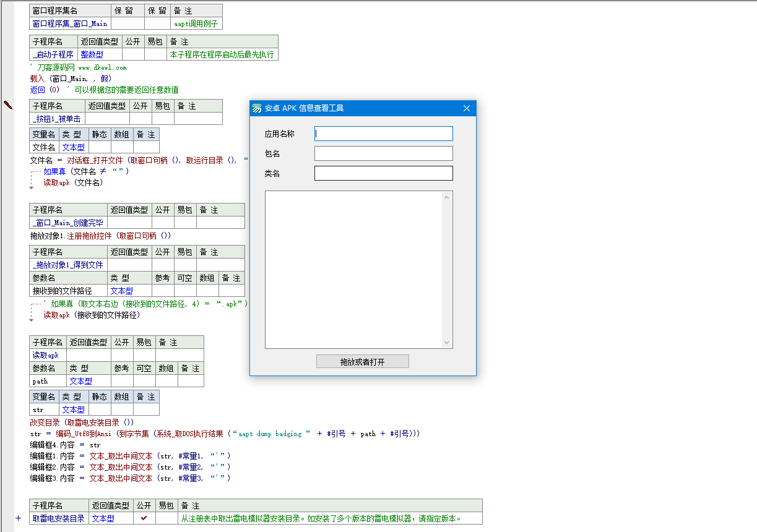Click inside the large multiline text box
The width and height of the screenshot is (757, 532).
[353, 269]
